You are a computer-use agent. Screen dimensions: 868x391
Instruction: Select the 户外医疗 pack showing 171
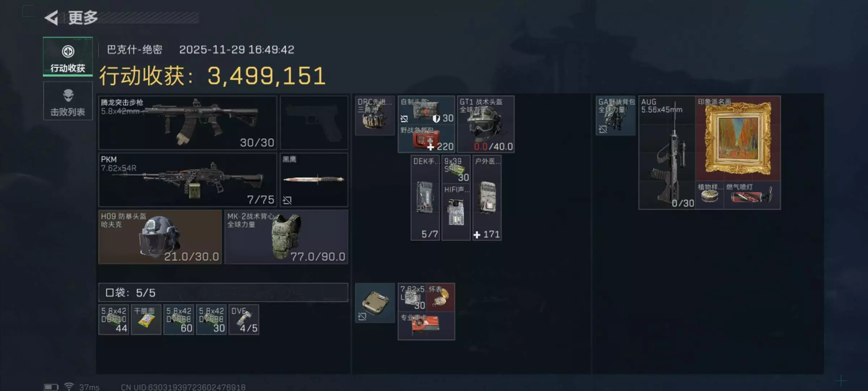pos(487,198)
